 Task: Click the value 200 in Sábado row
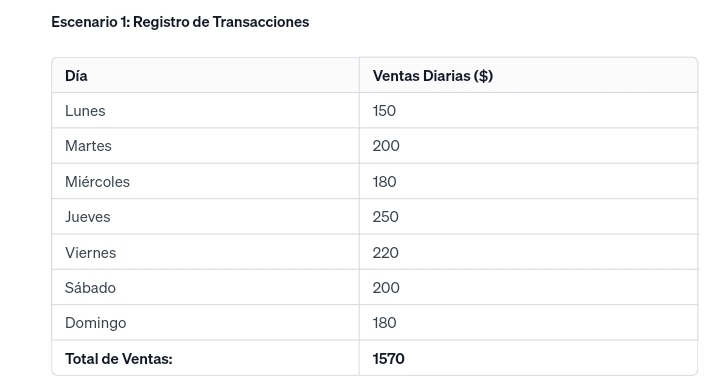pos(386,288)
